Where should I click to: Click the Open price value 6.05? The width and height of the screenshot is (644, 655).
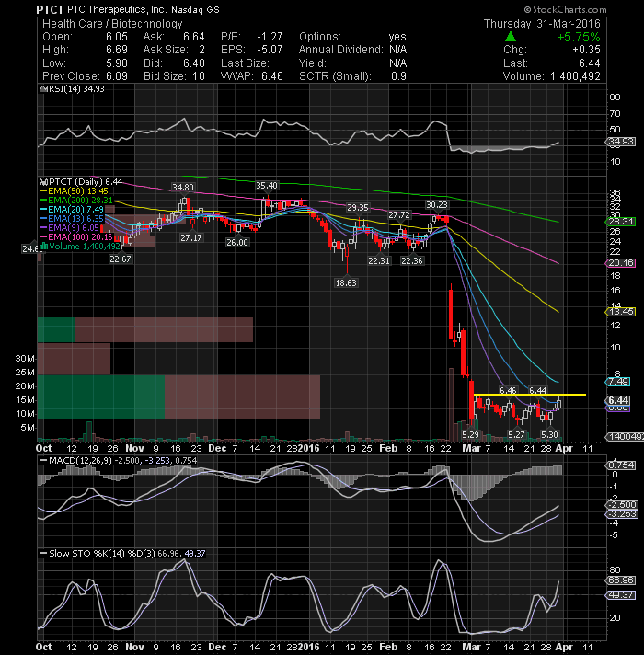coord(117,37)
